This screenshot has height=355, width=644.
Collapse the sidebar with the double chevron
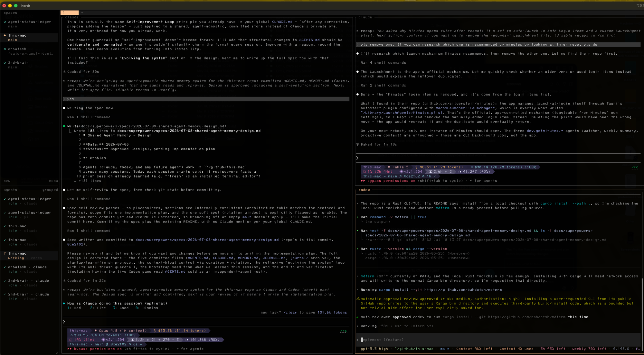pyautogui.click(x=57, y=353)
